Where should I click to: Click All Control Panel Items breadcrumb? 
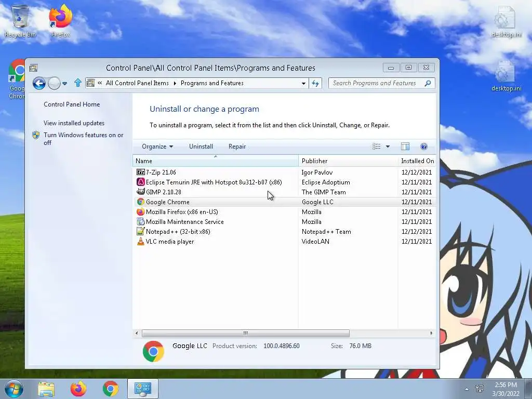tap(137, 83)
